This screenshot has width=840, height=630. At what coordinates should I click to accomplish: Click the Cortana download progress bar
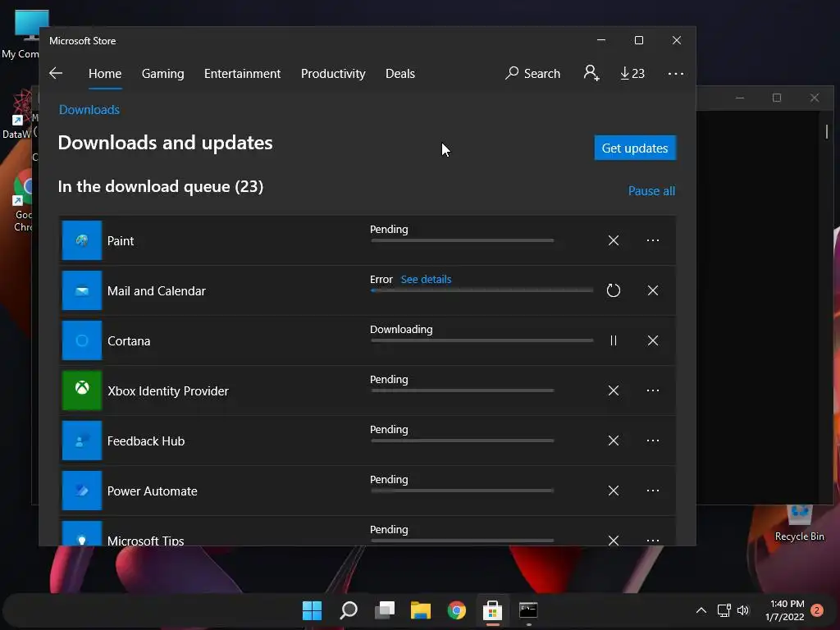point(482,340)
